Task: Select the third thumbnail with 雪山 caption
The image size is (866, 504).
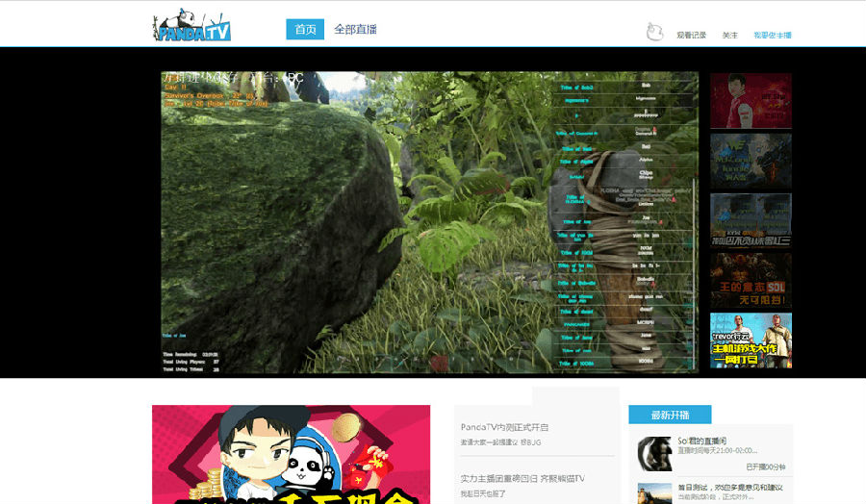Action: (x=751, y=221)
